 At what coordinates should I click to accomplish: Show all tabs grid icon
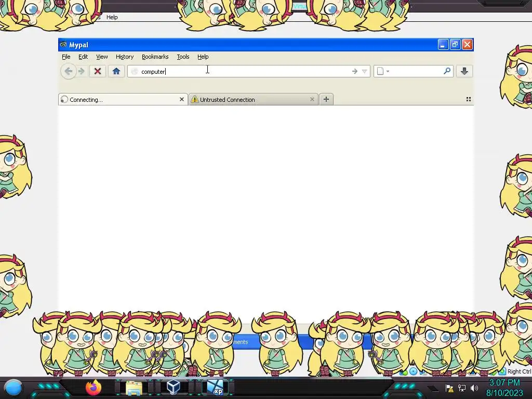pyautogui.click(x=469, y=99)
